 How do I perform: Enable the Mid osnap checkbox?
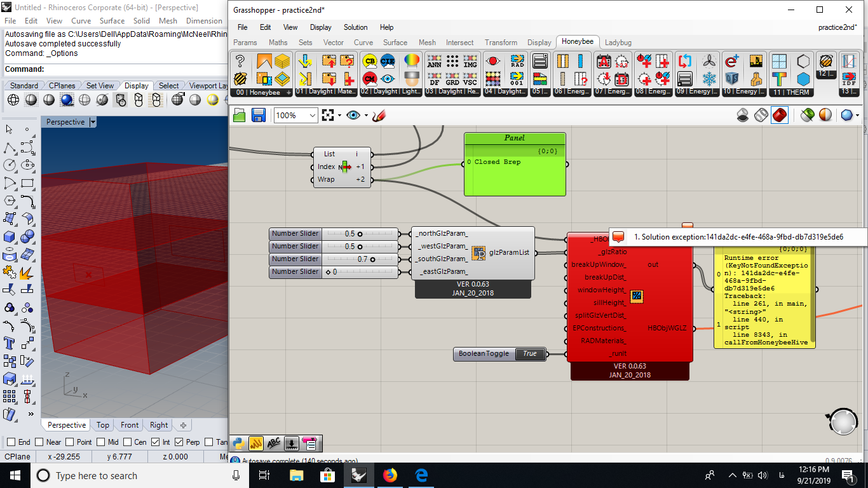coord(100,442)
